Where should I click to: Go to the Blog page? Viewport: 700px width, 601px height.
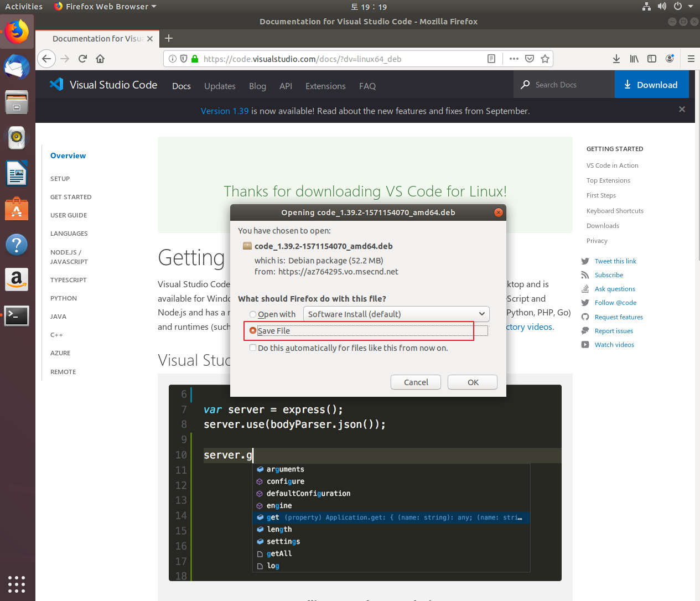coord(257,86)
